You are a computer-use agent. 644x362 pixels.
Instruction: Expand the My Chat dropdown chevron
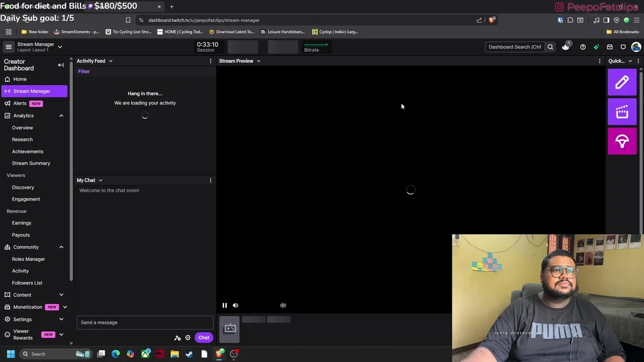(x=100, y=180)
